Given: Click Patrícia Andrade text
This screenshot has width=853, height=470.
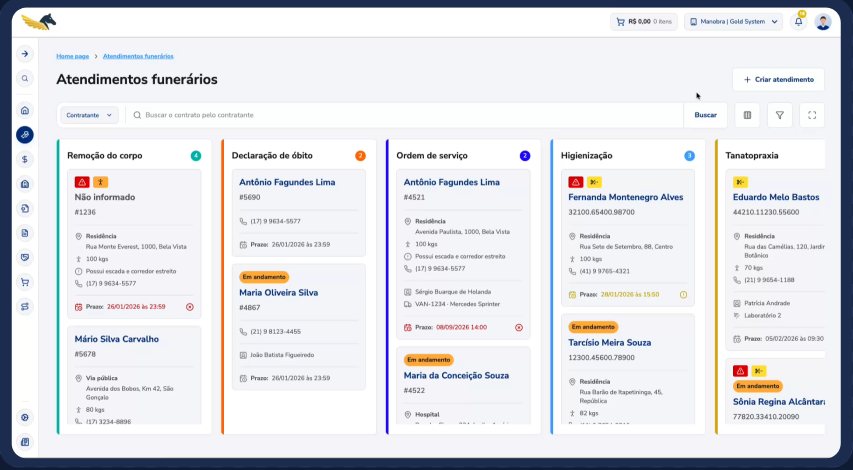Looking at the screenshot, I should point(767,304).
